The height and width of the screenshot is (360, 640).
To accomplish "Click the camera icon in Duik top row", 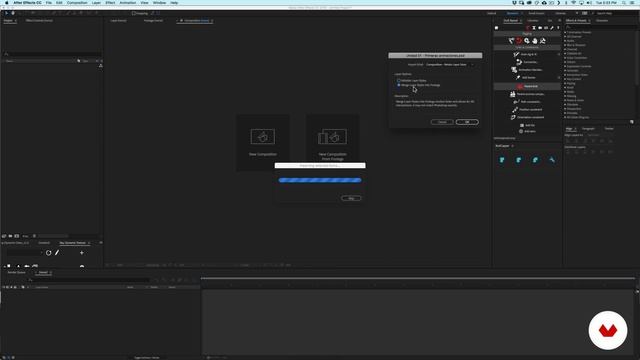I will (x=540, y=28).
